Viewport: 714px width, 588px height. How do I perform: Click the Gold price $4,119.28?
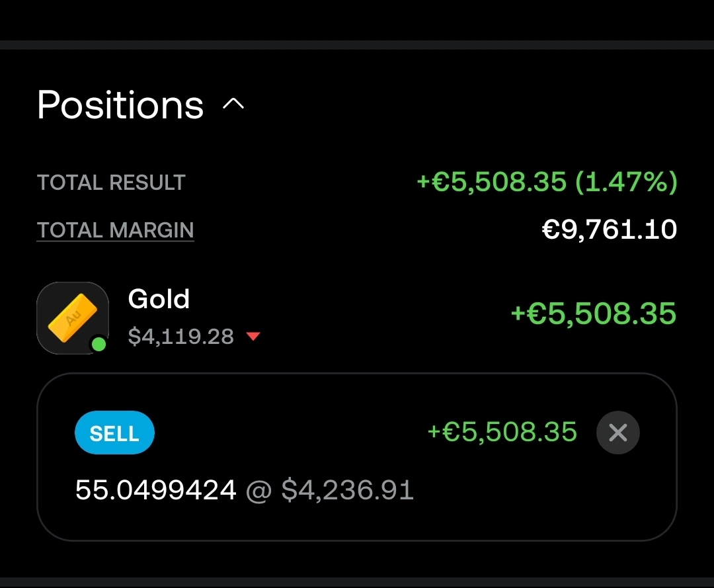[180, 337]
